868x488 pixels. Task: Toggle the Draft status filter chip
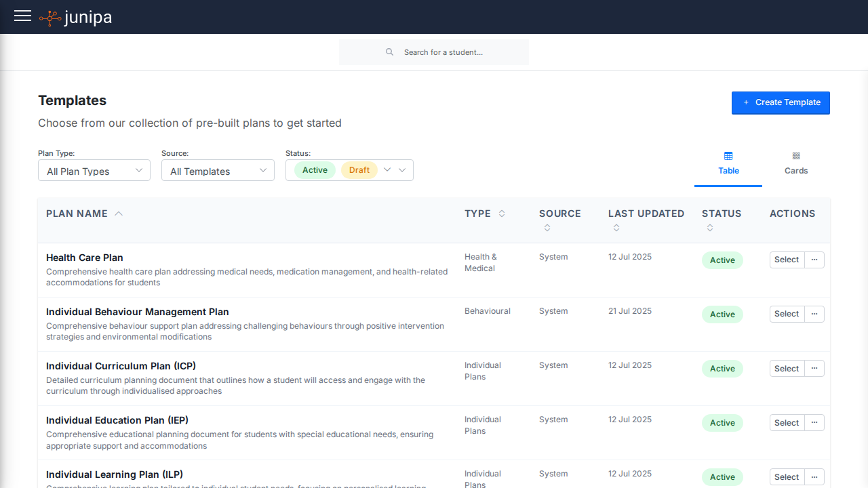point(359,170)
